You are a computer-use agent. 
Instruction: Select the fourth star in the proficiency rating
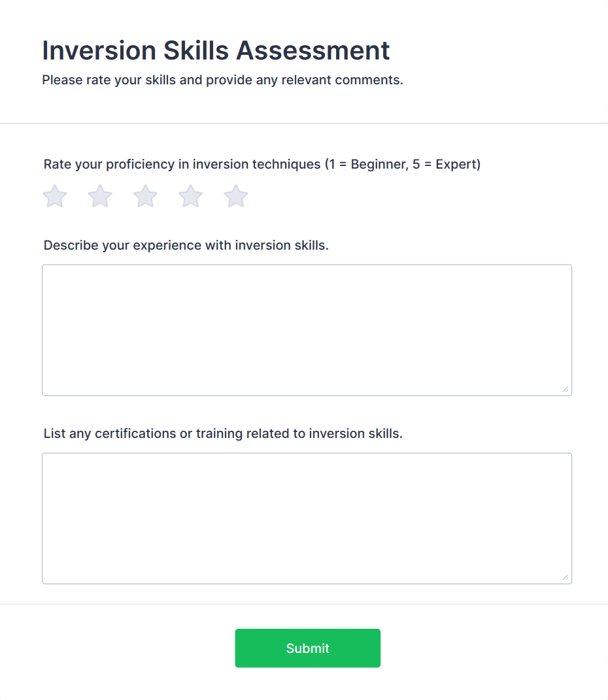(190, 195)
